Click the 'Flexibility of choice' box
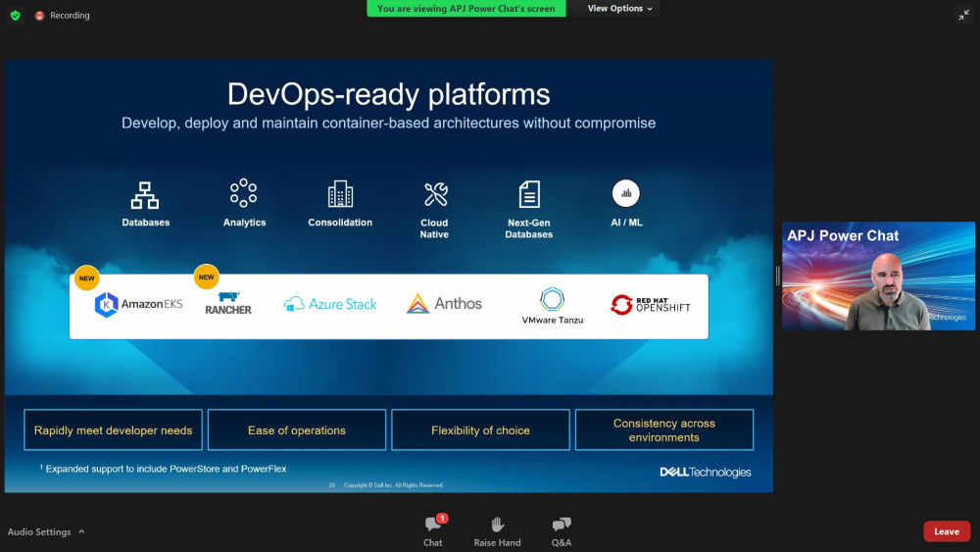 click(480, 430)
